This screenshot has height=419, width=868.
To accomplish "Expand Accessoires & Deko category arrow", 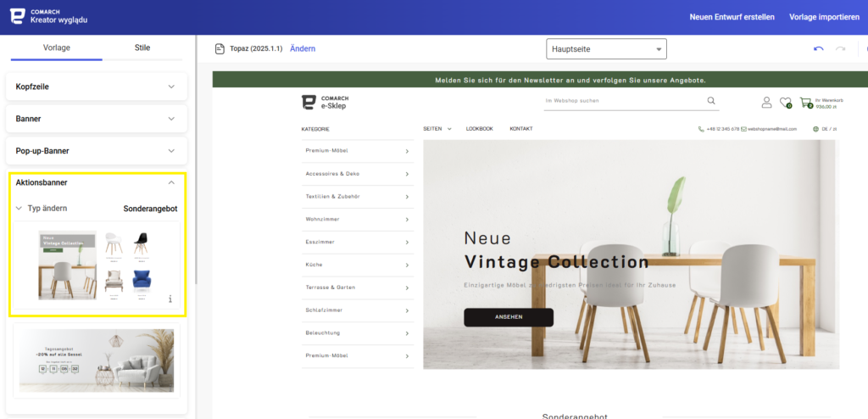I will click(x=407, y=174).
